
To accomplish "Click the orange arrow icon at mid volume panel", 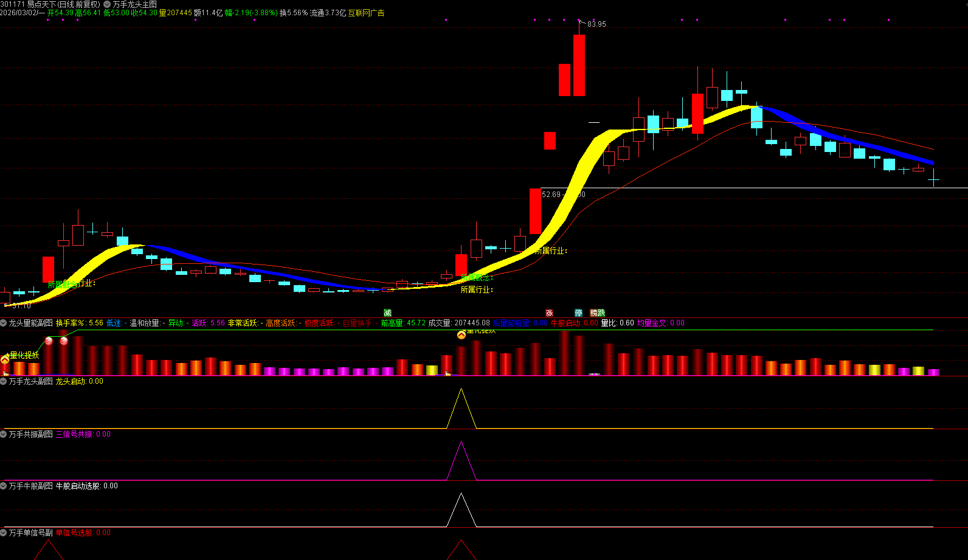I will click(x=462, y=335).
